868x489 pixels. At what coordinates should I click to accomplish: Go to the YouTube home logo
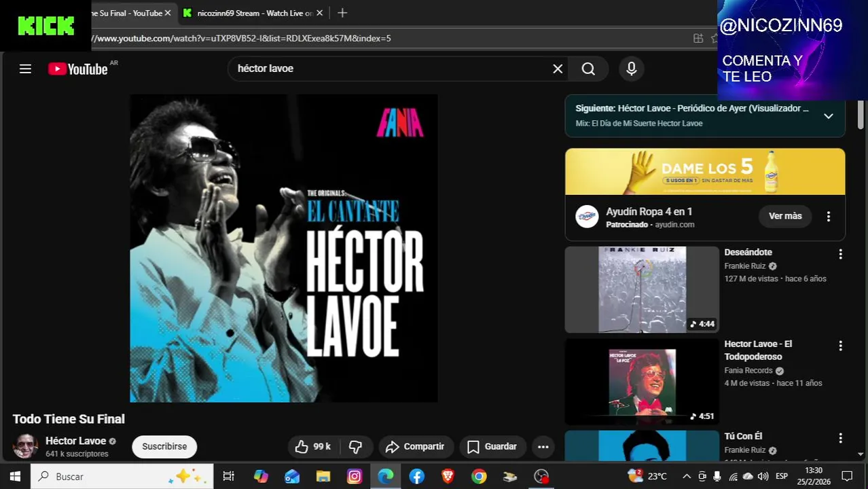pyautogui.click(x=78, y=69)
